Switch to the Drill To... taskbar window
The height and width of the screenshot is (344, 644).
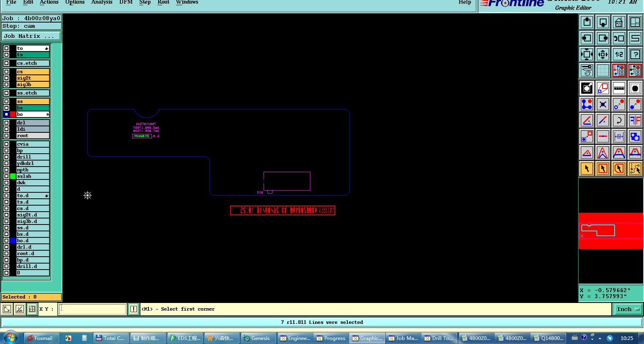pos(440,338)
